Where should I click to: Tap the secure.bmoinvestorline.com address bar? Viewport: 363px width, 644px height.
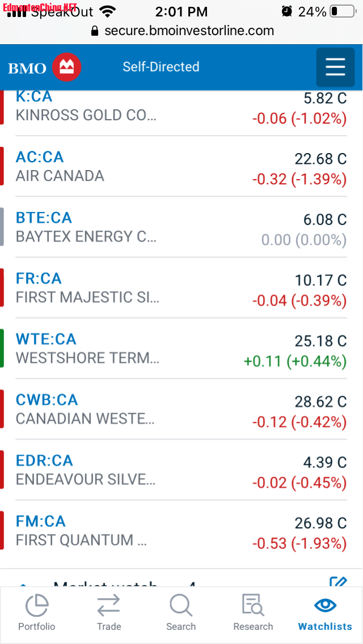click(x=189, y=31)
